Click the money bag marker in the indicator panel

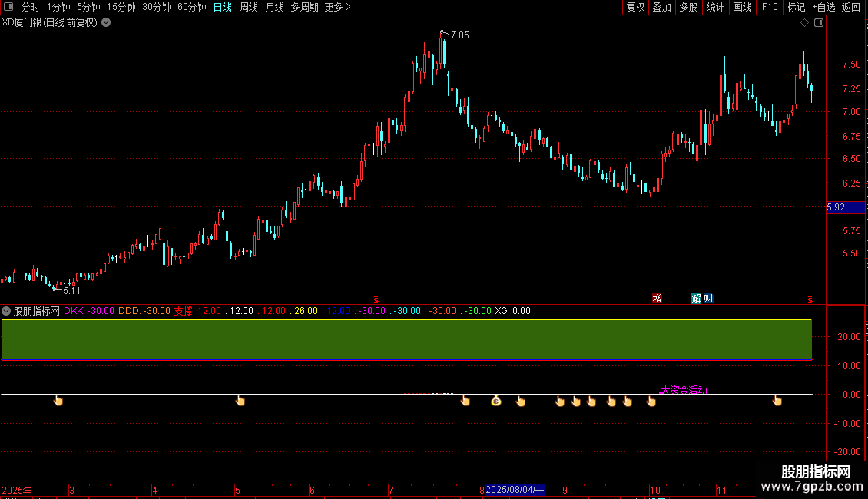coord(496,400)
